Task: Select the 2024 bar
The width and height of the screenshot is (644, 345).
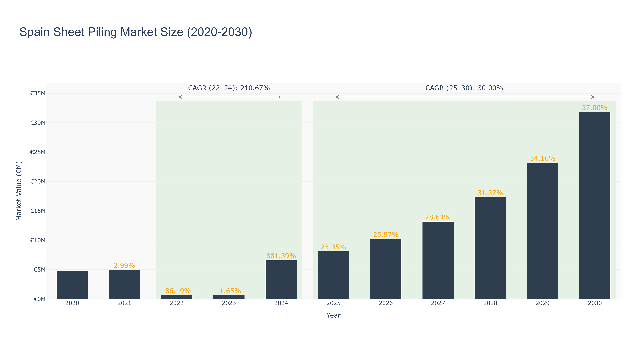Action: tap(281, 280)
